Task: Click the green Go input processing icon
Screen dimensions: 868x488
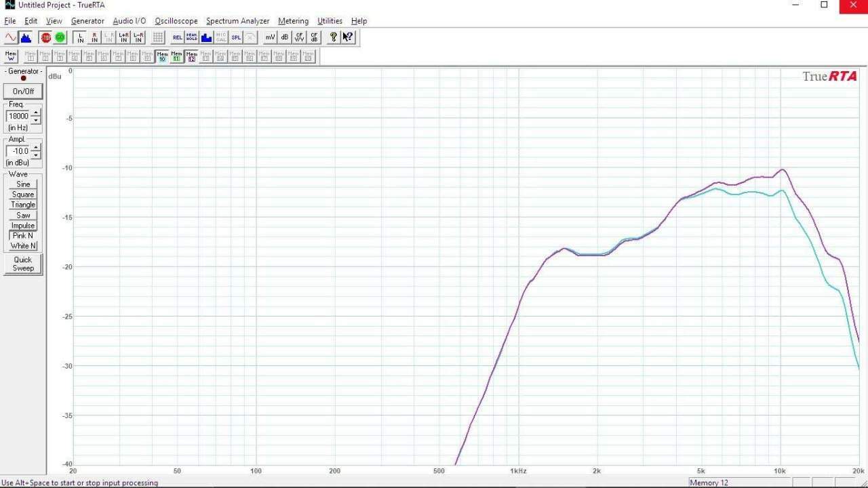Action: click(60, 37)
